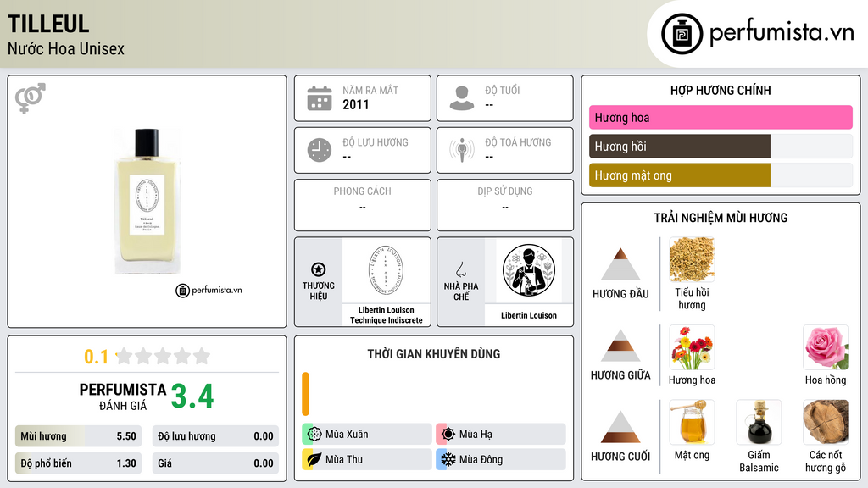Click the Mùa Thu leaf icon
The height and width of the screenshot is (488, 868).
pyautogui.click(x=314, y=460)
